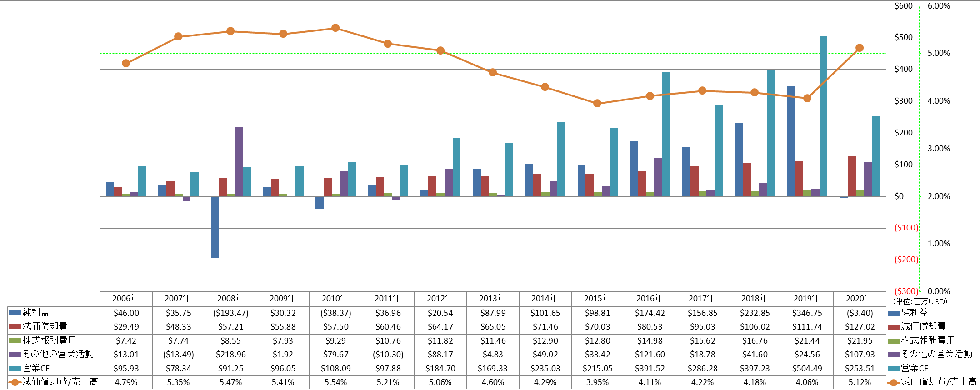Click the 2020年 orange line marker
Screen dimensions: 980x390
(860, 48)
